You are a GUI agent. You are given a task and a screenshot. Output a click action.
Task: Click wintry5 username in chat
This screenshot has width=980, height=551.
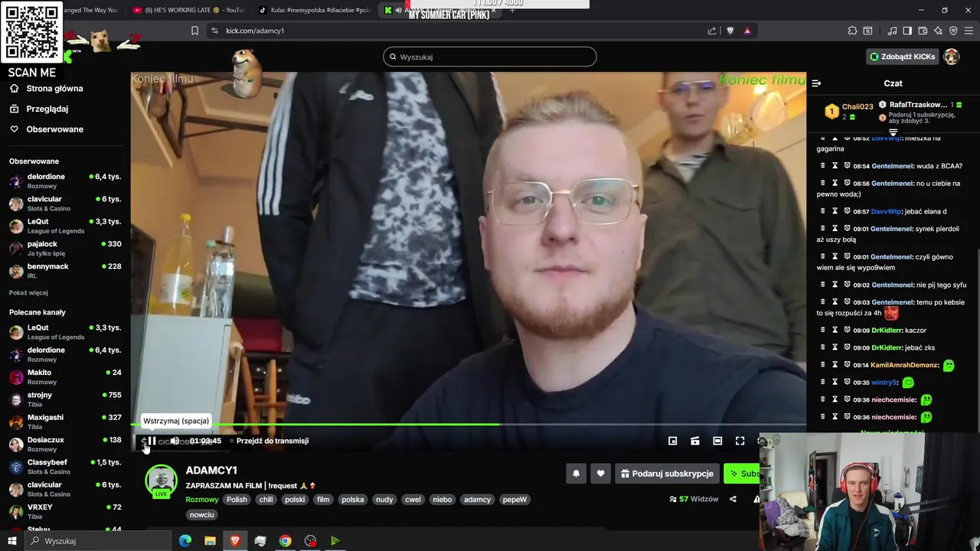[x=884, y=383]
